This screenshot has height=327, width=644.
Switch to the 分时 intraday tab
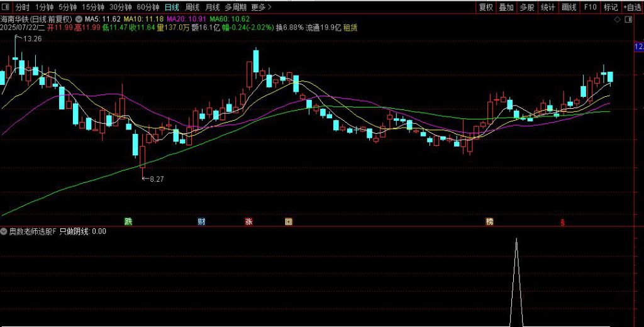tap(22, 8)
